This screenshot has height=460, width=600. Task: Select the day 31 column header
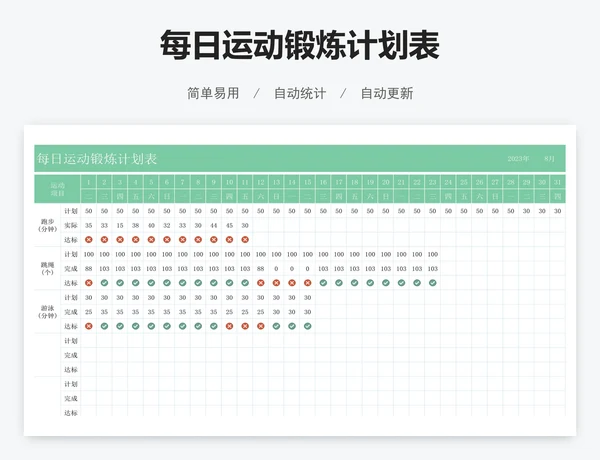point(558,182)
